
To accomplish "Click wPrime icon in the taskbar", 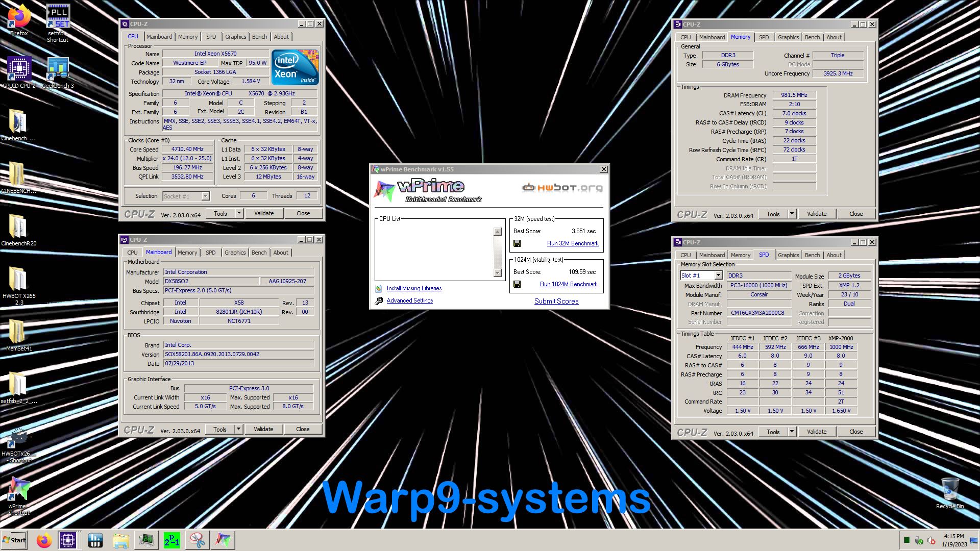I will pos(223,540).
